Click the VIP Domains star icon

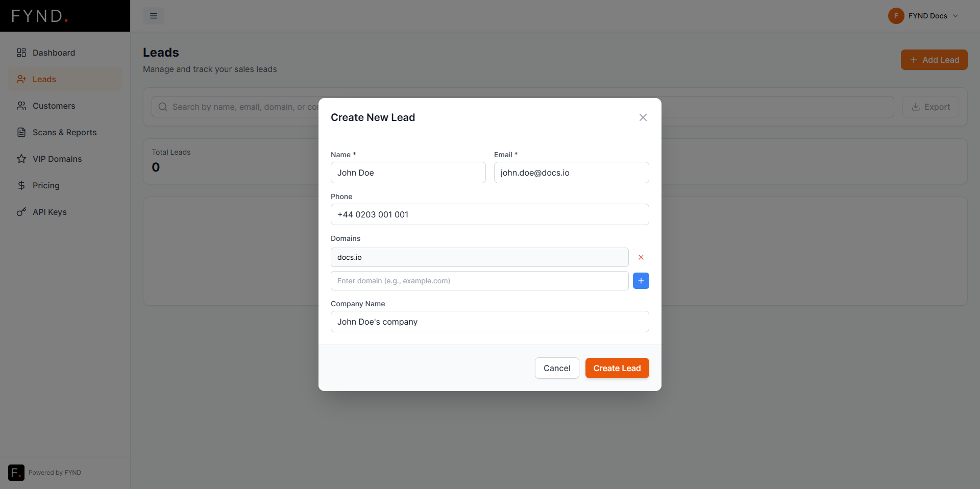pyautogui.click(x=21, y=159)
